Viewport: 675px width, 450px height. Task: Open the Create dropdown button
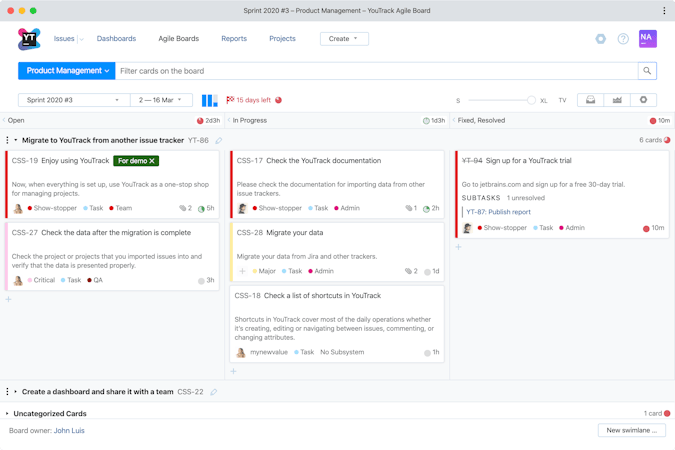(x=344, y=39)
